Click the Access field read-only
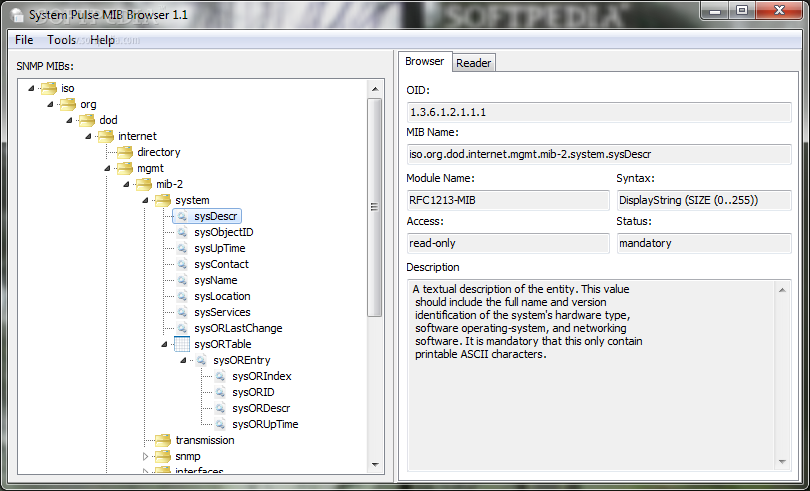Screen dimensions: 810x491 [x=508, y=243]
